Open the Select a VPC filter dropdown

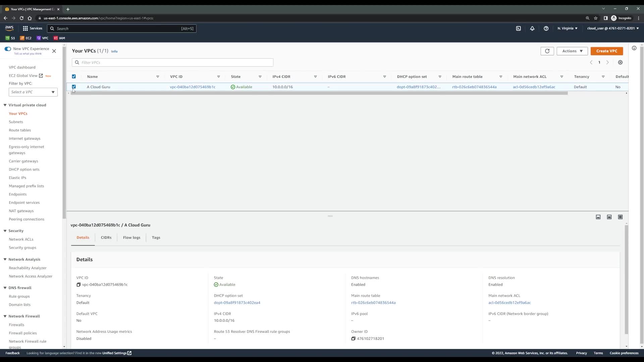click(33, 92)
